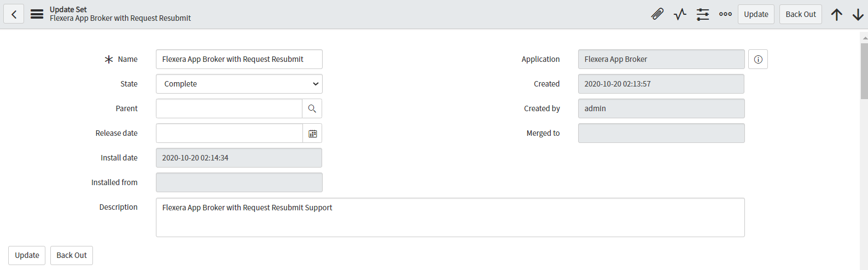Click the Install date label
The width and height of the screenshot is (868, 270).
pyautogui.click(x=119, y=158)
